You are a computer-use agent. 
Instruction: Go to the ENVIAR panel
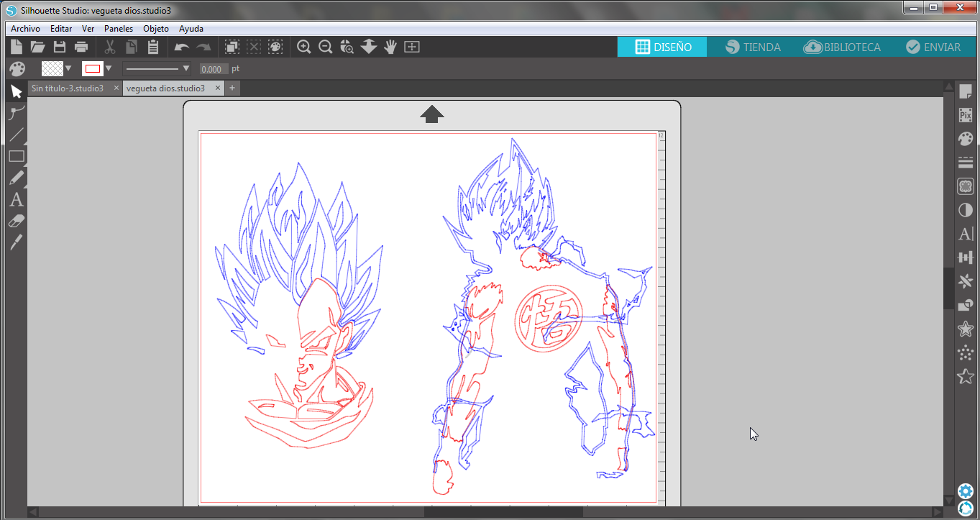[934, 47]
